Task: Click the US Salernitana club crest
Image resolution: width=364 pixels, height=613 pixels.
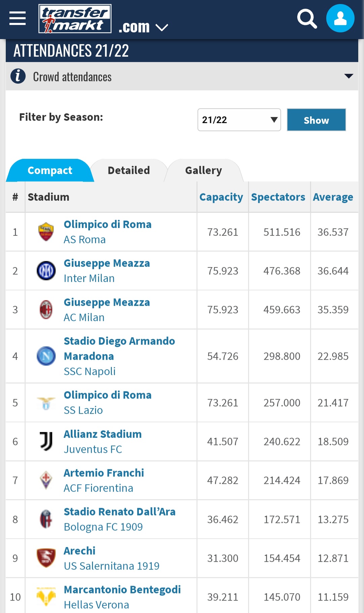Action: 46,558
